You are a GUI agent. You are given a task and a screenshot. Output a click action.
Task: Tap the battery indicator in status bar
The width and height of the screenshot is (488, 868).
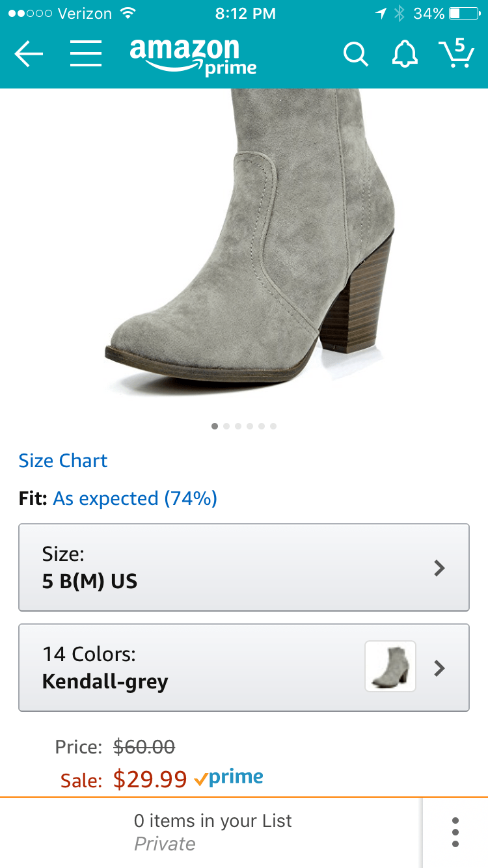pyautogui.click(x=463, y=13)
